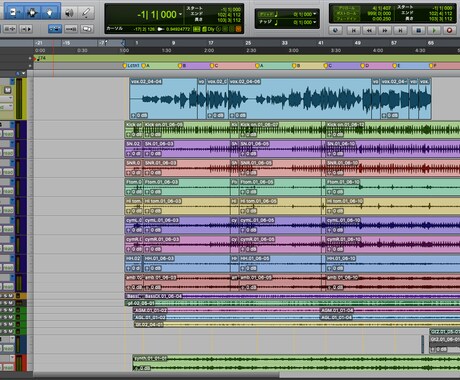Click read automation on cymL track

tap(8, 229)
